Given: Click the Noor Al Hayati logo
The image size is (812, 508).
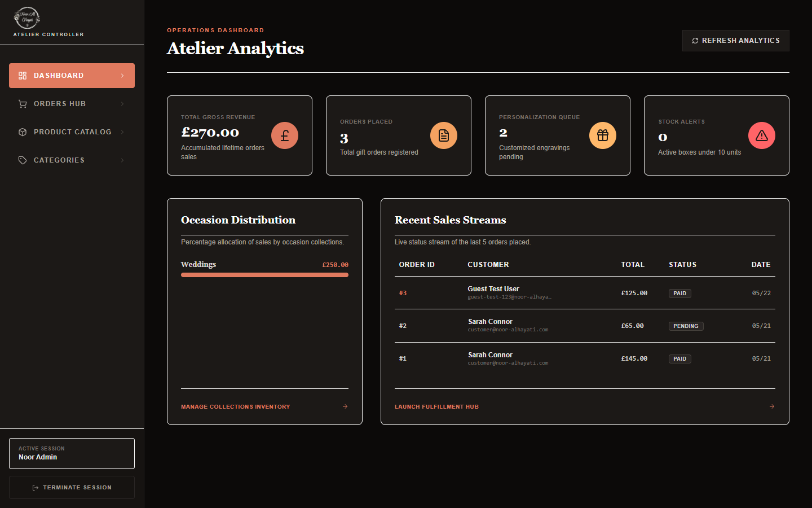Looking at the screenshot, I should 27,18.
